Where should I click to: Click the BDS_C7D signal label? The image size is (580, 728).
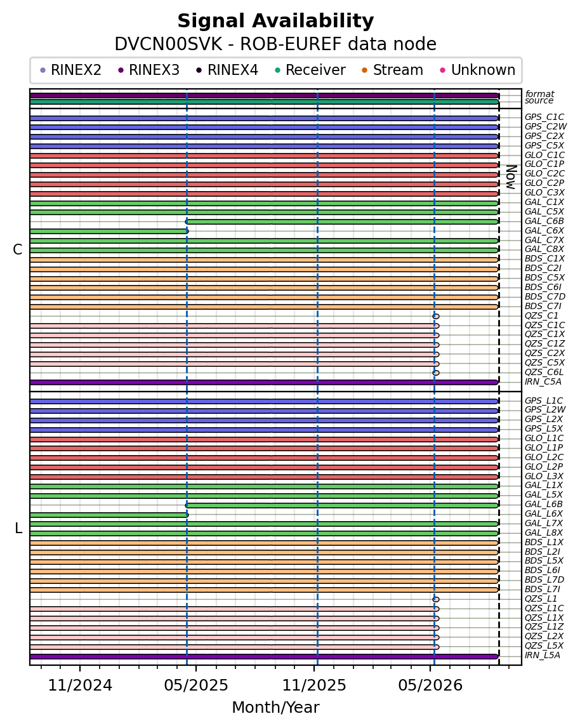click(x=545, y=296)
